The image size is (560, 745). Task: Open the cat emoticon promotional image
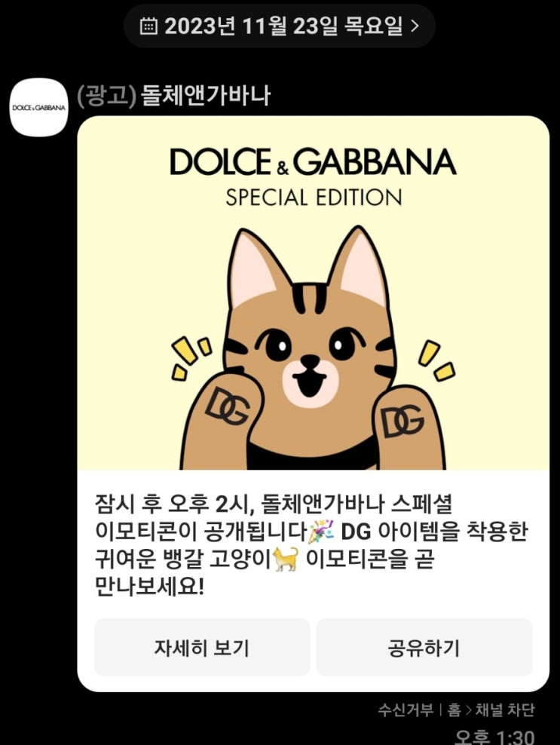pos(313,293)
